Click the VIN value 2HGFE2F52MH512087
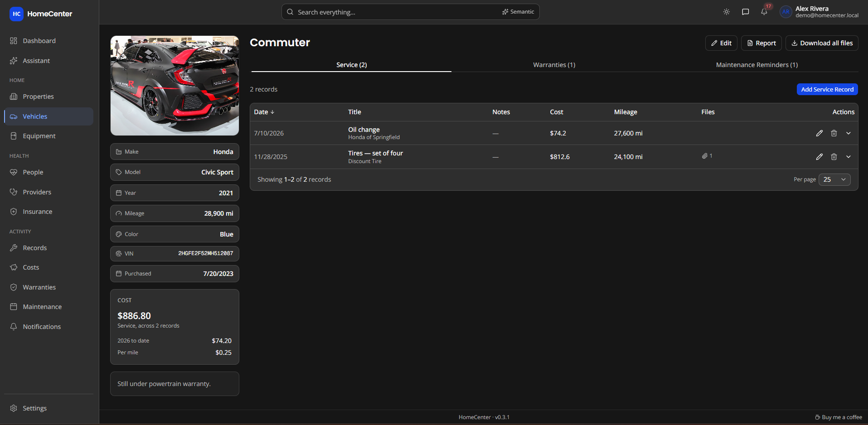Viewport: 868px width, 425px height. click(205, 253)
